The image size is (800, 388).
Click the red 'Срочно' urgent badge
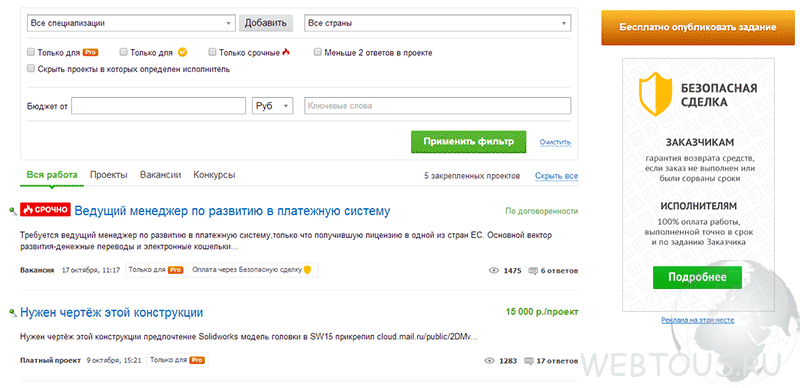point(45,209)
